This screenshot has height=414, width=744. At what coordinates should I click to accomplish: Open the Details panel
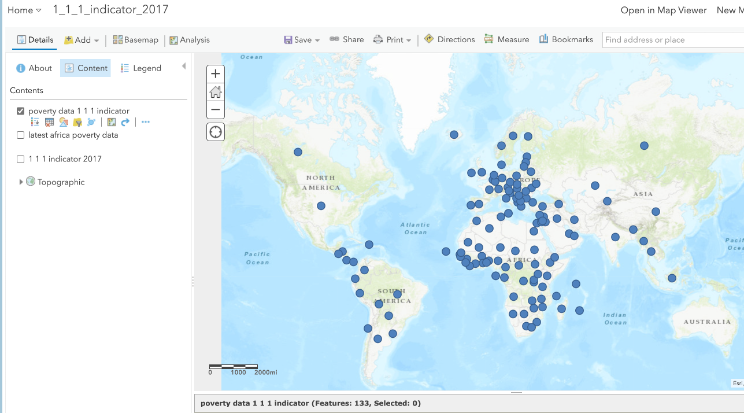(35, 40)
